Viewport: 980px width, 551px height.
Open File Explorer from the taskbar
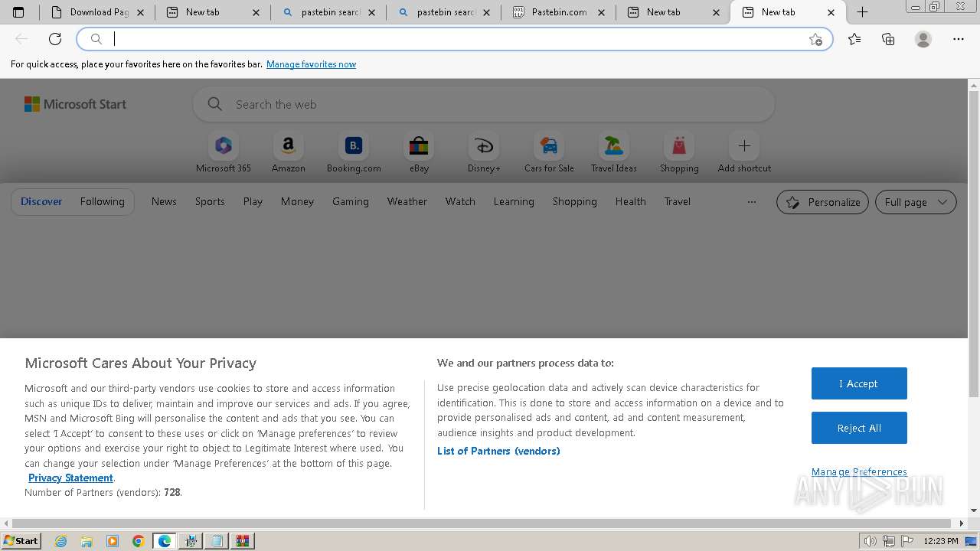87,541
